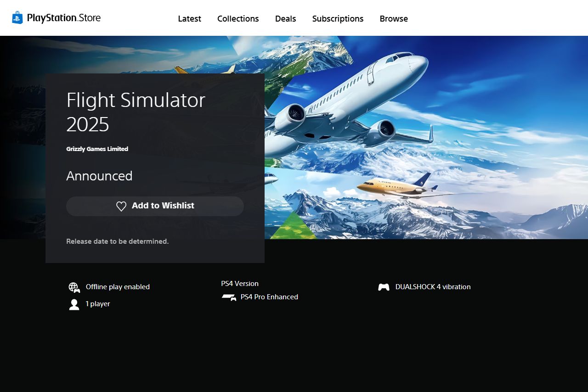The image size is (588, 392).
Task: Click the heart icon on Wishlist button
Action: 121,207
